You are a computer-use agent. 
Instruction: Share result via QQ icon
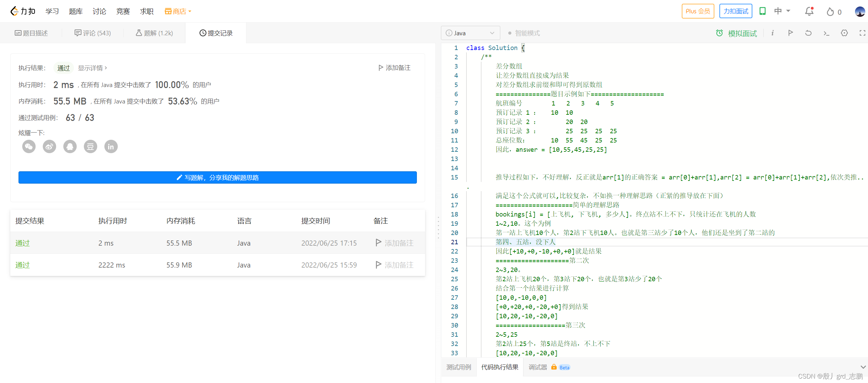click(70, 147)
